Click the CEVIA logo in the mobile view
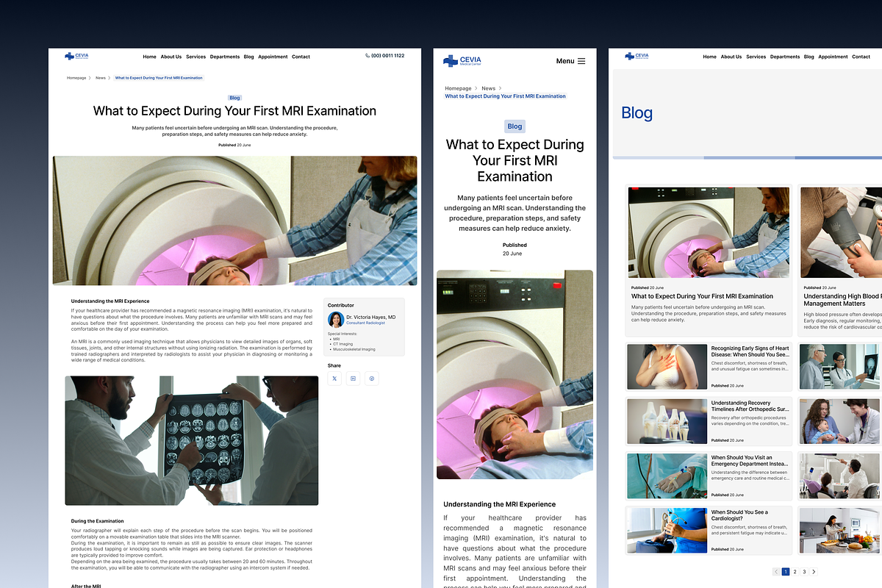Viewport: 882px width, 588px height. point(462,61)
